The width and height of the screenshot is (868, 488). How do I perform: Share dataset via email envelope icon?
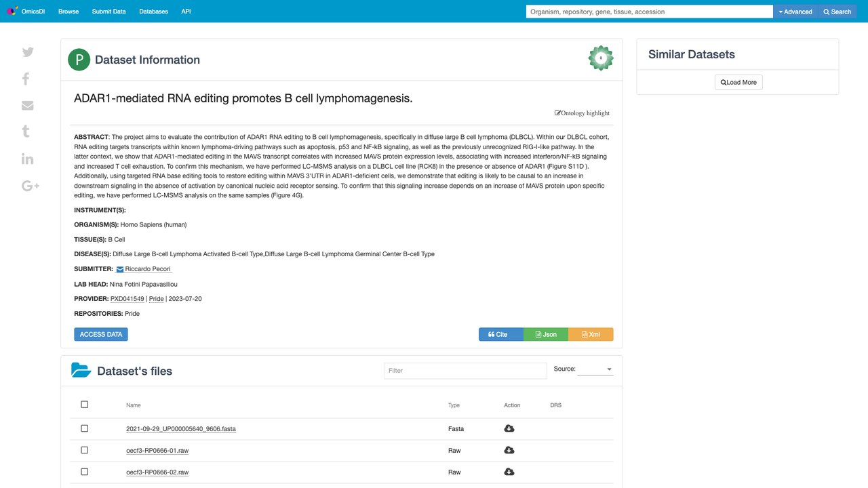pos(28,106)
